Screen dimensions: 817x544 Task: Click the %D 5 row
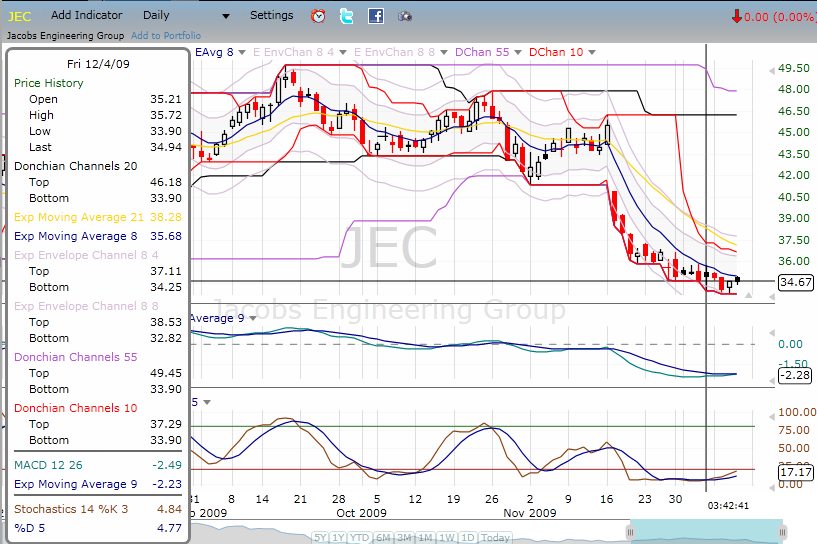point(97,528)
